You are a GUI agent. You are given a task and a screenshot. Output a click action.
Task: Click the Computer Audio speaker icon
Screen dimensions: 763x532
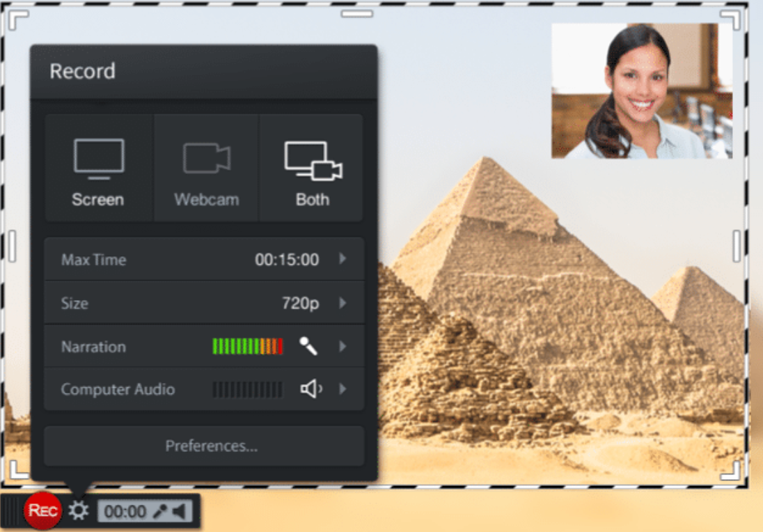tap(309, 390)
